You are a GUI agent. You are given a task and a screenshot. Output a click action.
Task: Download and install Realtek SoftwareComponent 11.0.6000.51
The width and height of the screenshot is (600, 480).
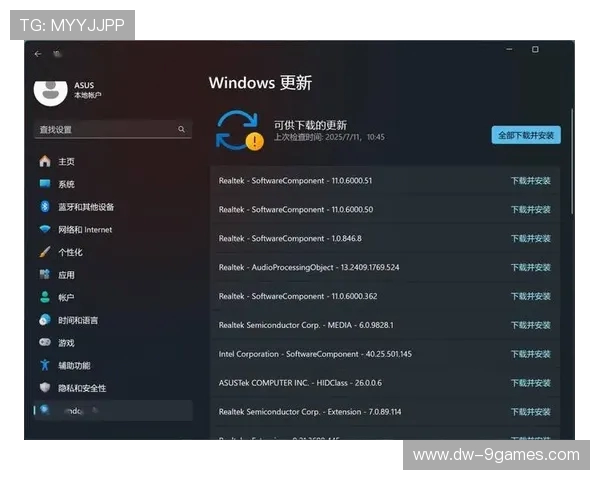(x=530, y=181)
